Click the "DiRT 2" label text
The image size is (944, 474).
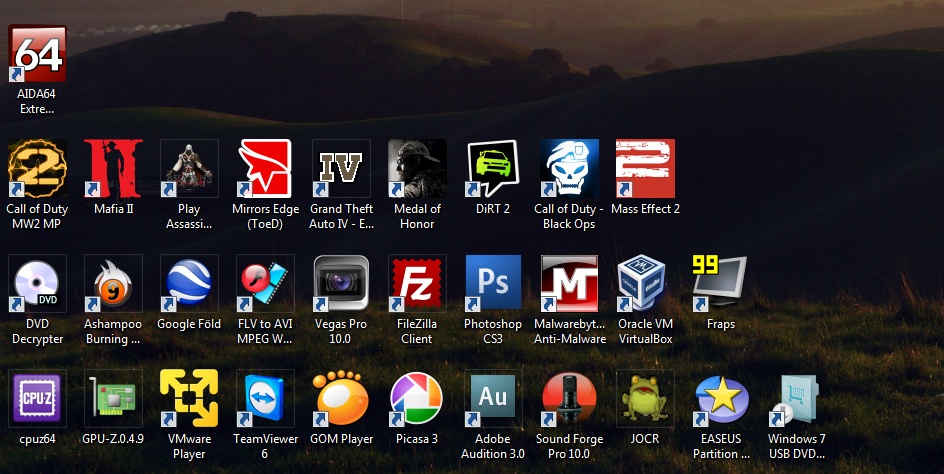pos(493,209)
